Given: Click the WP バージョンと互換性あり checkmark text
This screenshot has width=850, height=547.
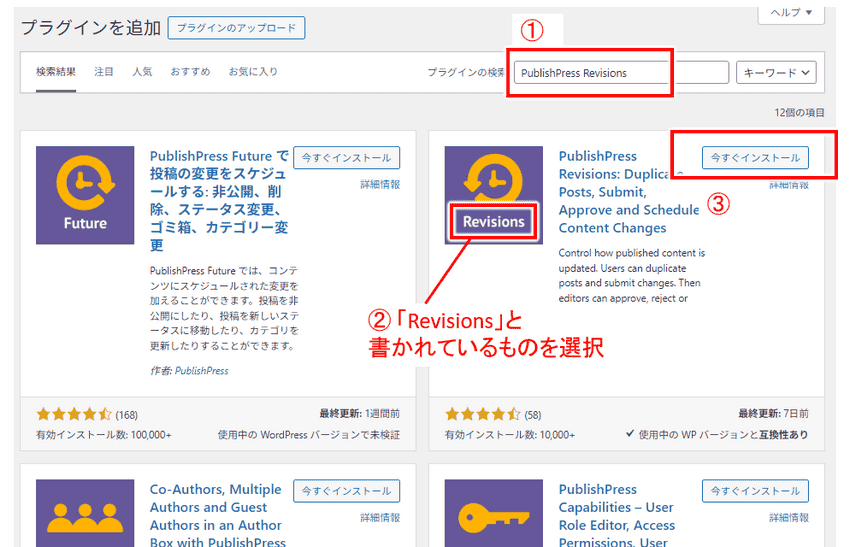Looking at the screenshot, I should coord(717,435).
